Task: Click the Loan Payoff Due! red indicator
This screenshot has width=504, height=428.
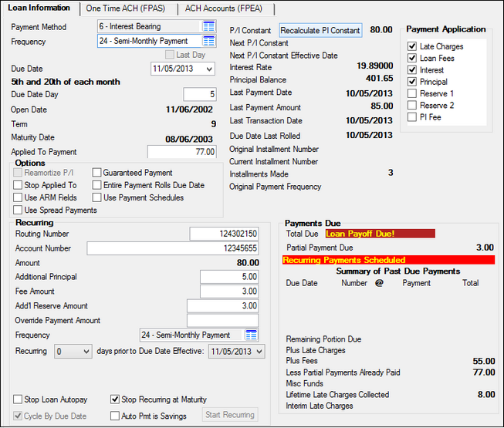Action: pos(380,233)
